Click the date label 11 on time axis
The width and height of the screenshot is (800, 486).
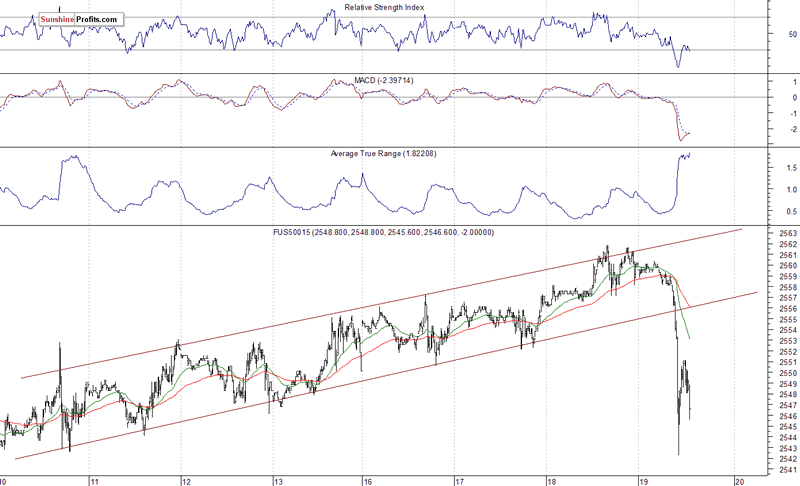92,479
